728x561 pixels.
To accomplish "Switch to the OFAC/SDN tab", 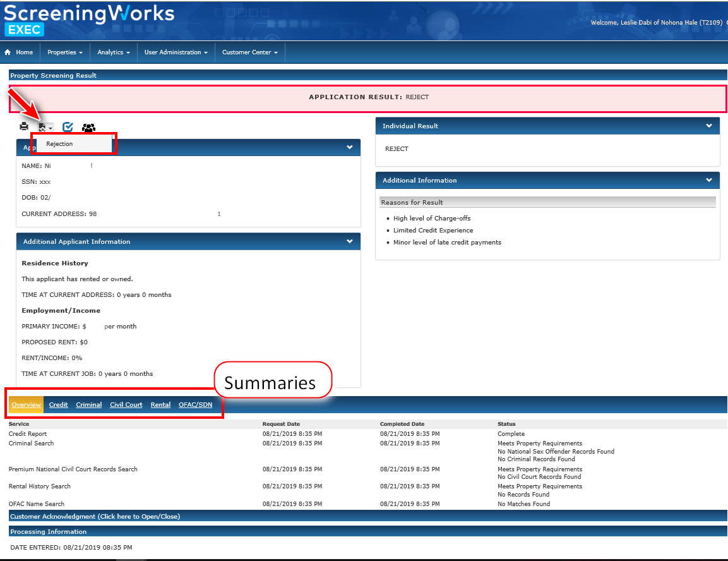I will [x=196, y=404].
